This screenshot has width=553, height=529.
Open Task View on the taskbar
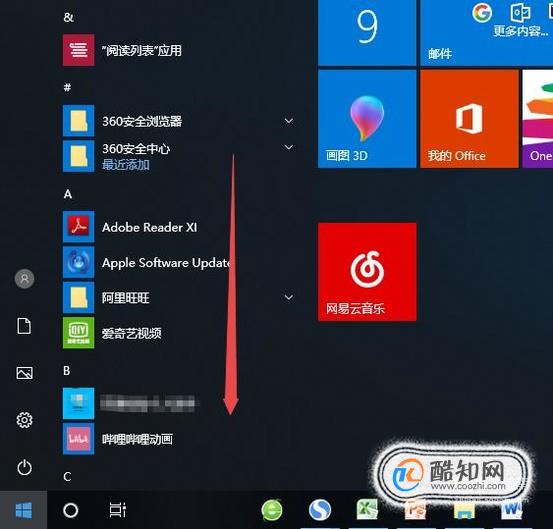click(117, 510)
